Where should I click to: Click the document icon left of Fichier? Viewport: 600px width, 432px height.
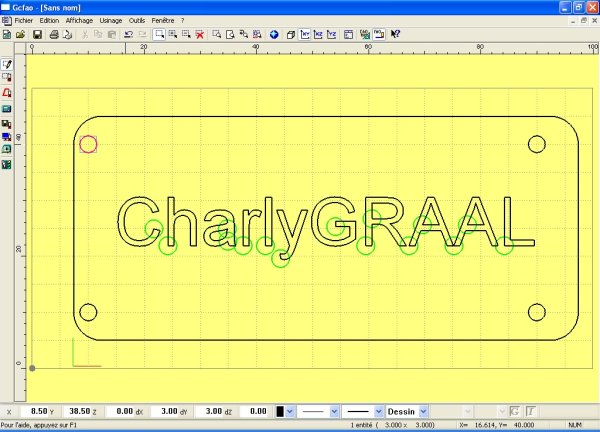pyautogui.click(x=7, y=21)
